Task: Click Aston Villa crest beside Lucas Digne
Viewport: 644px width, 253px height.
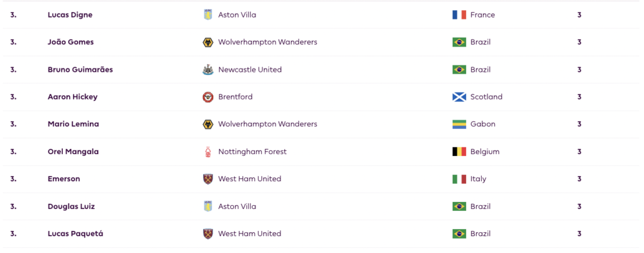Action: click(208, 15)
